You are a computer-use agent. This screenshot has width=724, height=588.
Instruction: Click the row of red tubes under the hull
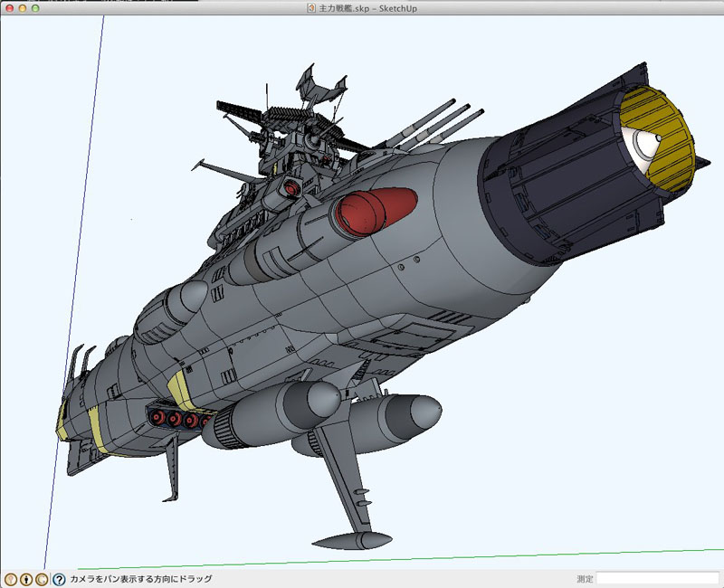click(179, 419)
